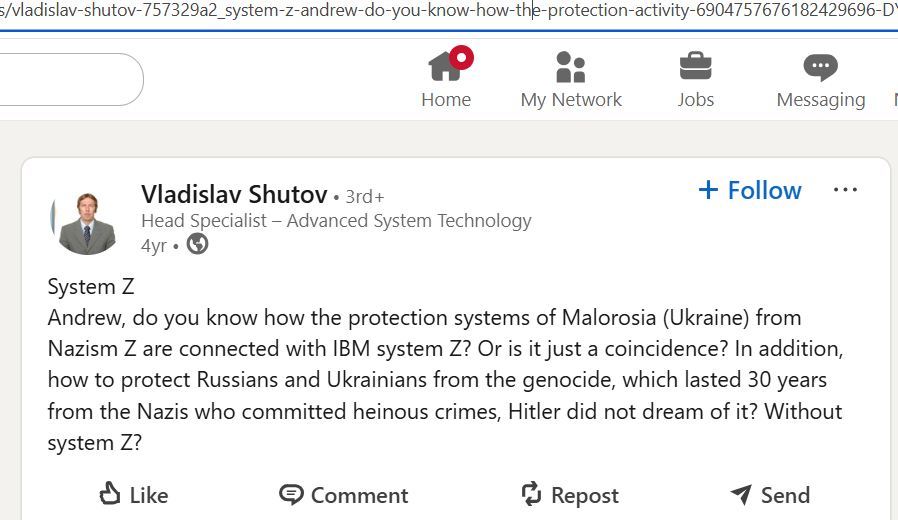898x520 pixels.
Task: Click the LinkedIn search input field
Action: 70,80
